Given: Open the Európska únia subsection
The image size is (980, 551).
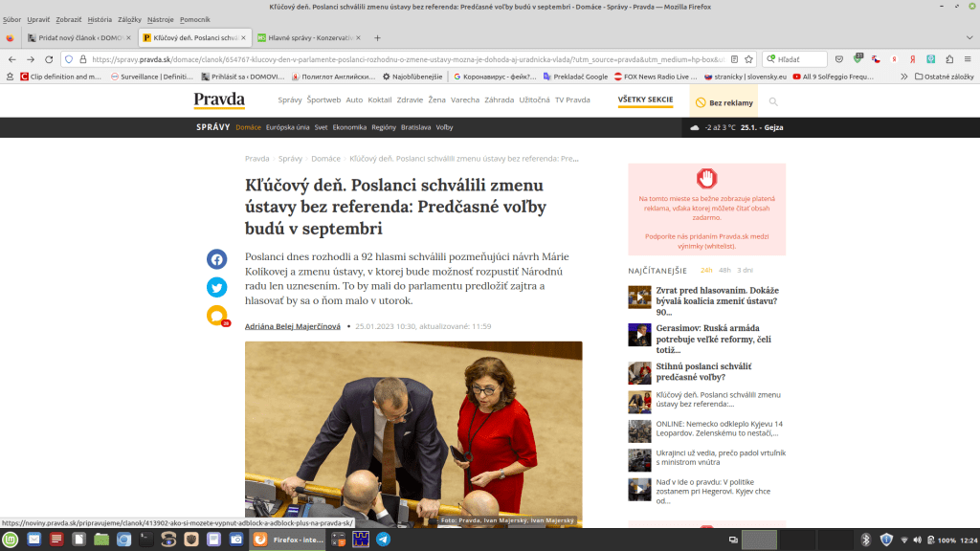Looking at the screenshot, I should pos(287,127).
